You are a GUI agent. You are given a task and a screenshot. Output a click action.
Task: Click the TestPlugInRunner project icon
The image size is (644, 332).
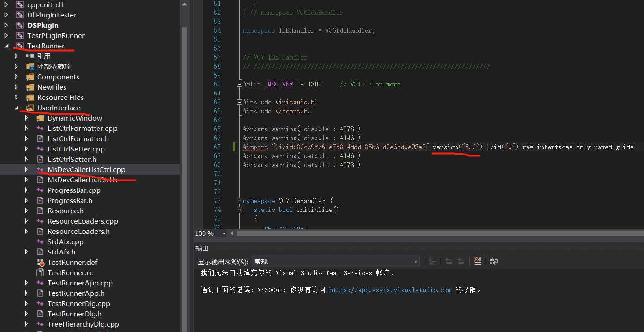(x=20, y=35)
